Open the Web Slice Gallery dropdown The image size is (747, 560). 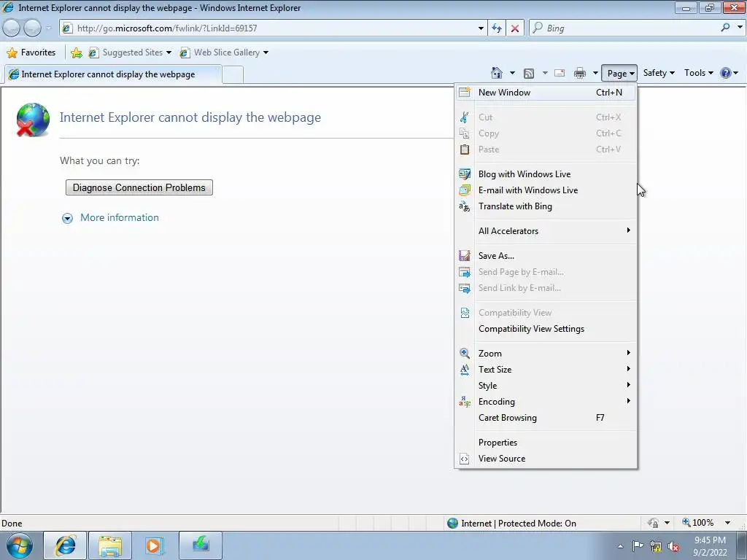tap(266, 52)
